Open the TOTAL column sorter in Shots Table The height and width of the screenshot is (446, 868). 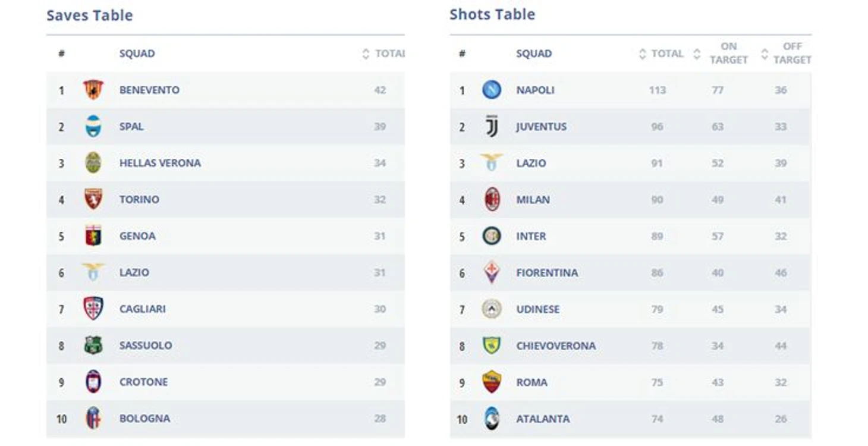642,53
